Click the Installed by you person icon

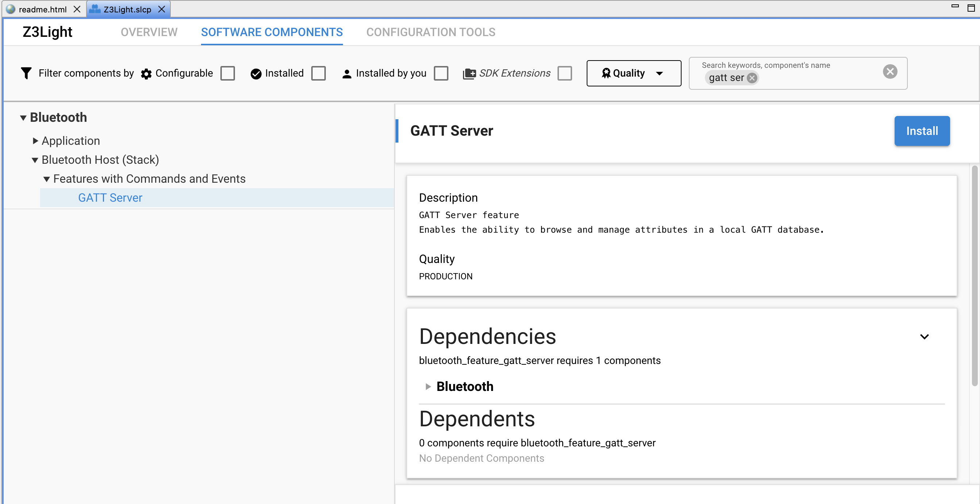pos(347,73)
